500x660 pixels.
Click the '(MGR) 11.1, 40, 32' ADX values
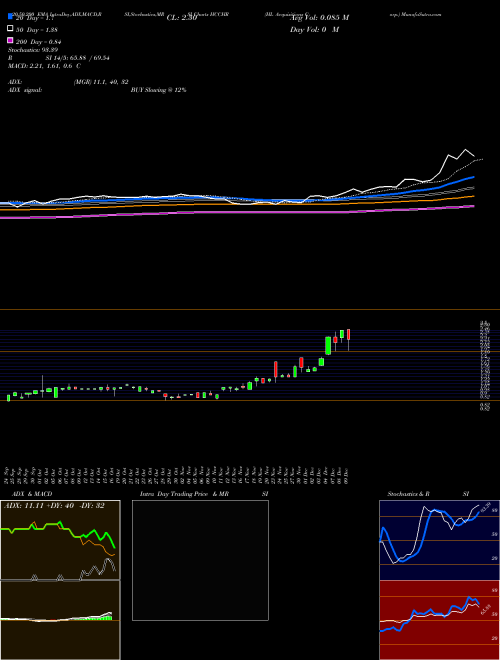pyautogui.click(x=101, y=82)
